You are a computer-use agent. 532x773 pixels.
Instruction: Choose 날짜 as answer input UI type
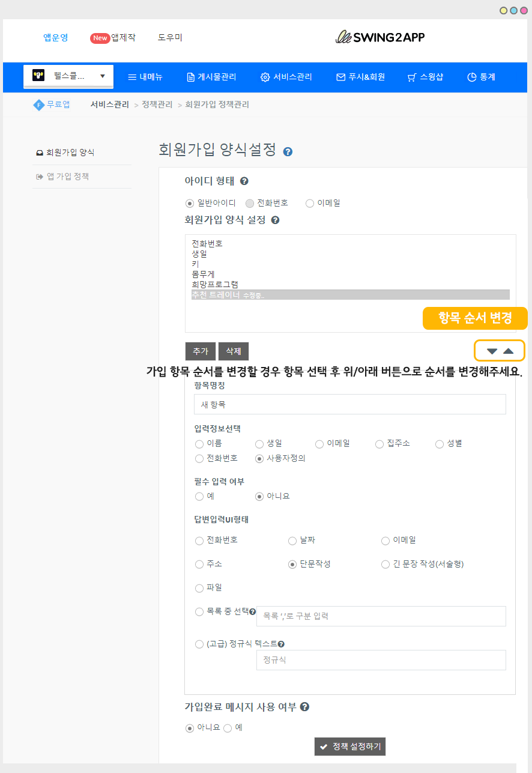292,541
